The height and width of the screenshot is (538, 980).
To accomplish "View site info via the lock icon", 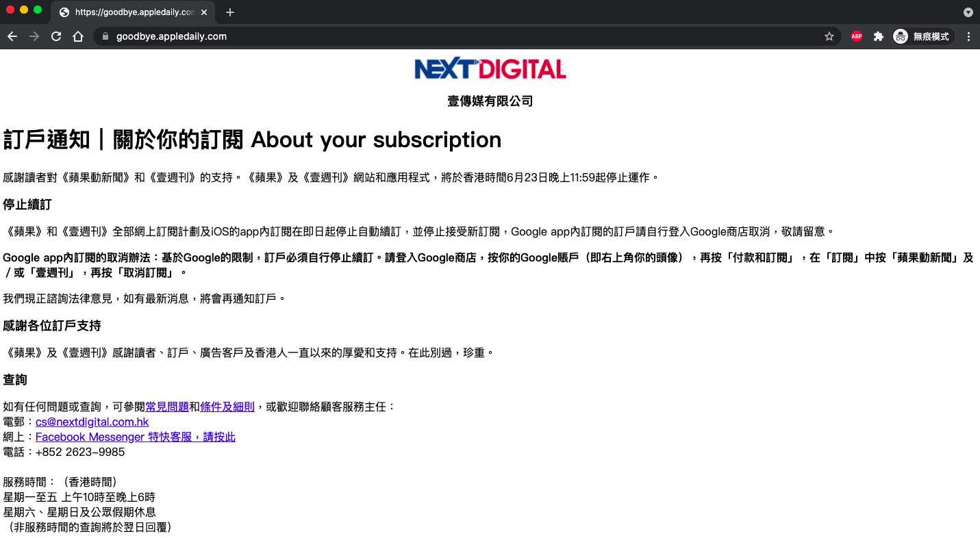I will pyautogui.click(x=105, y=36).
